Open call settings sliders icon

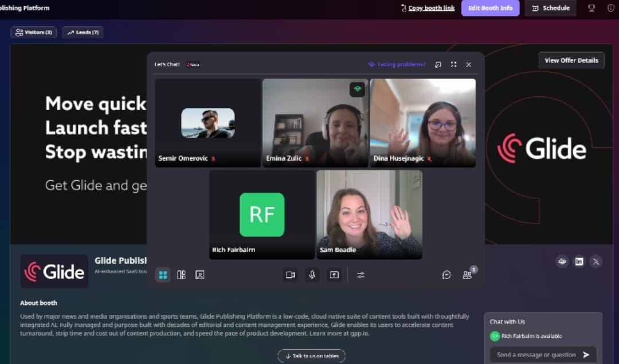pos(361,275)
